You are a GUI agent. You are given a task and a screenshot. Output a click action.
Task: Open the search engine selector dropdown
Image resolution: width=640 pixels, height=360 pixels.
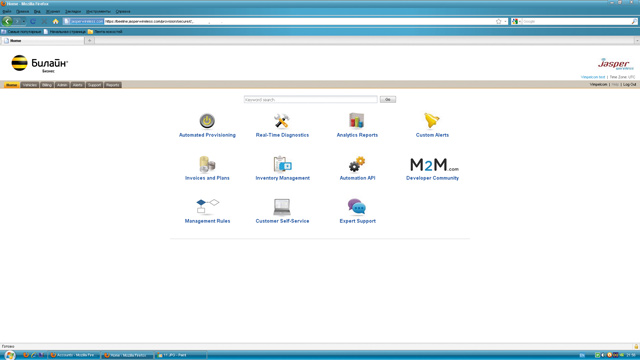tap(516, 21)
